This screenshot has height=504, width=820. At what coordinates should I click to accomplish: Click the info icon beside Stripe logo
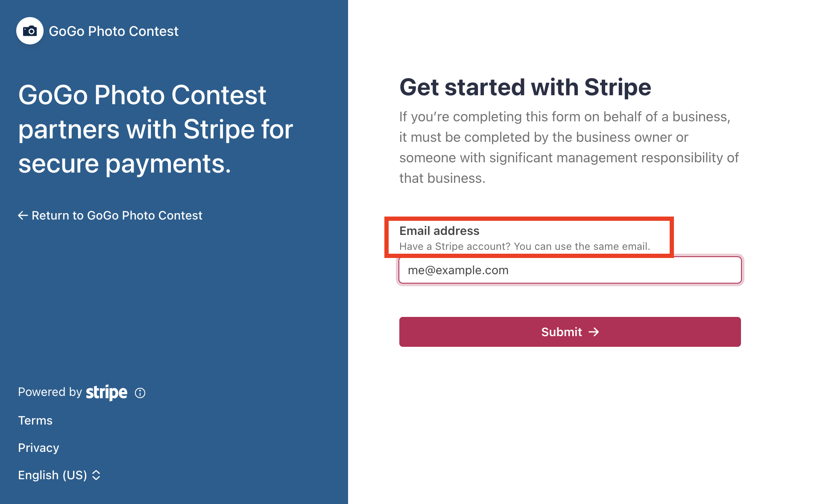point(140,393)
